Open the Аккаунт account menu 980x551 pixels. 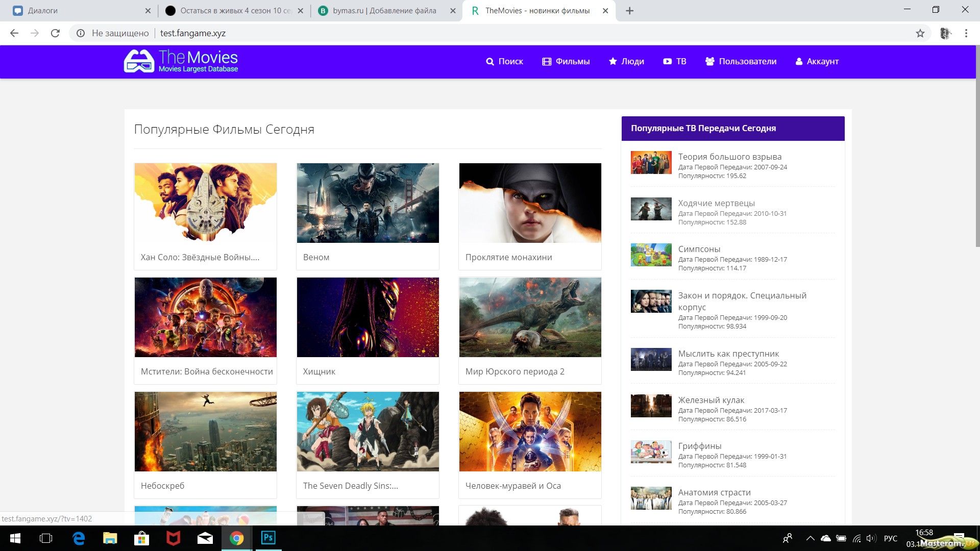pyautogui.click(x=817, y=61)
